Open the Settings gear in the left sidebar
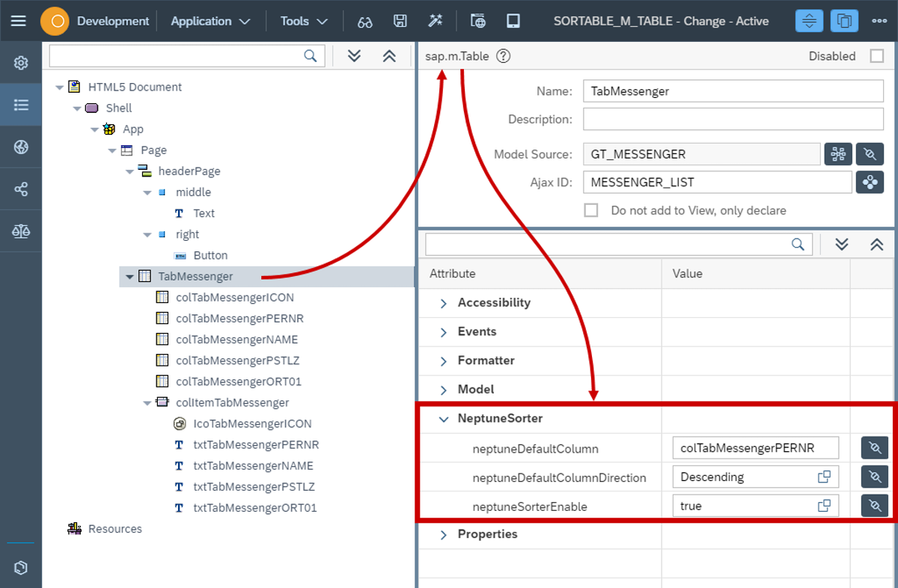 coord(20,64)
